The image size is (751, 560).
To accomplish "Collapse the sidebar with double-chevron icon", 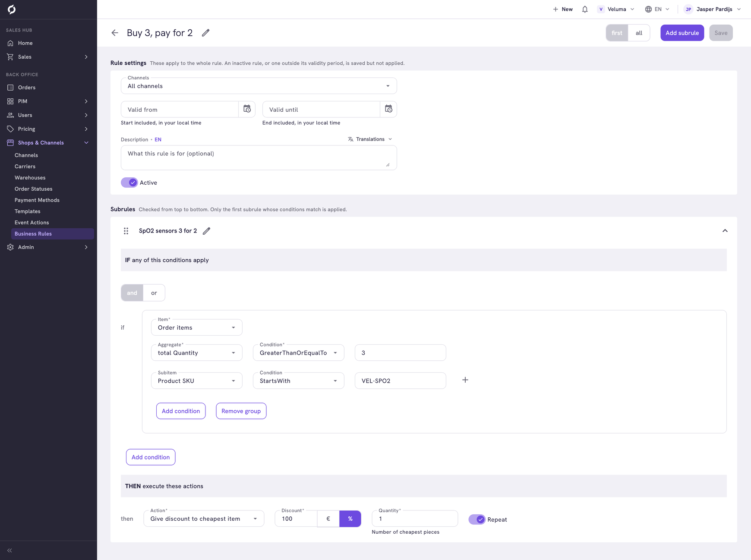I will pos(9,551).
